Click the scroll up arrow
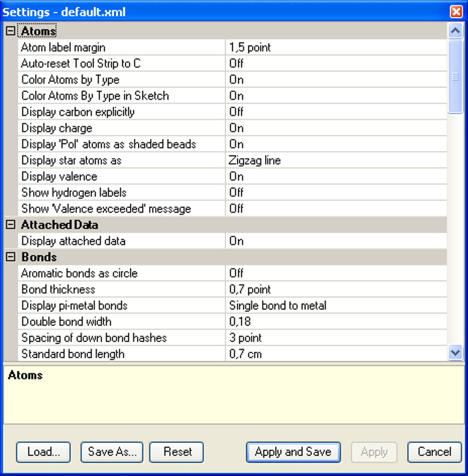Viewport: 468px width, 476px height. 455,31
